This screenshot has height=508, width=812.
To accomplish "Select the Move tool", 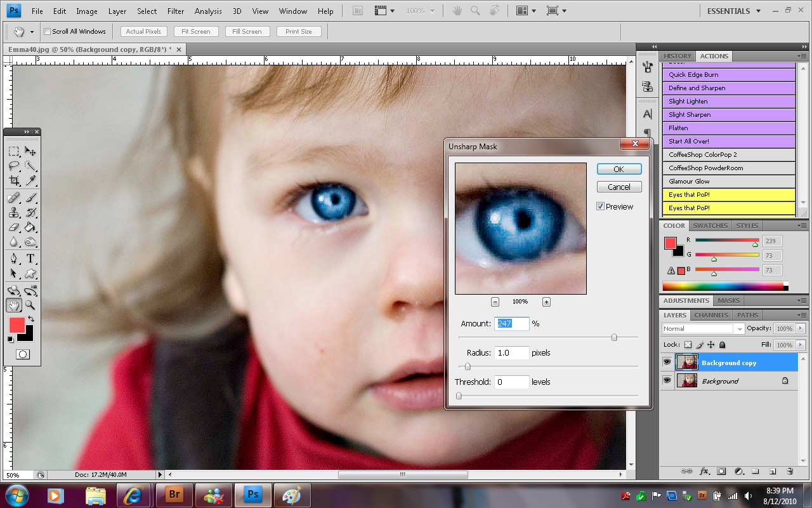I will (30, 151).
